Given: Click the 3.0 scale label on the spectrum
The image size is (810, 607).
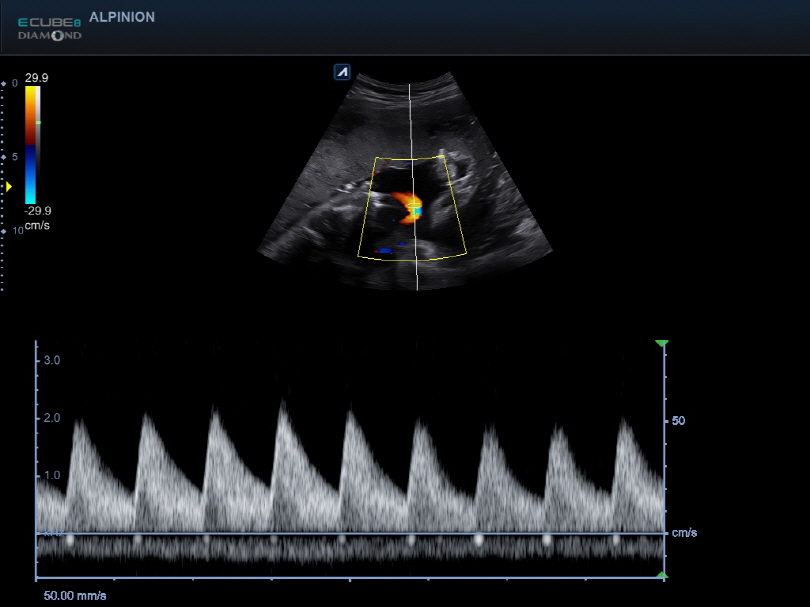Looking at the screenshot, I should [54, 361].
